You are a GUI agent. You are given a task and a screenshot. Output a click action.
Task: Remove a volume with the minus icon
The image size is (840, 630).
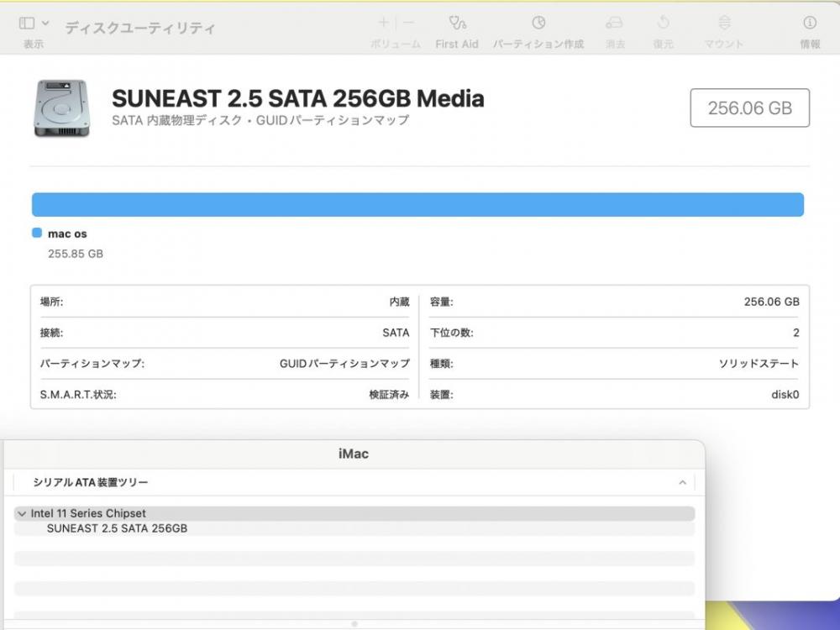coord(408,23)
